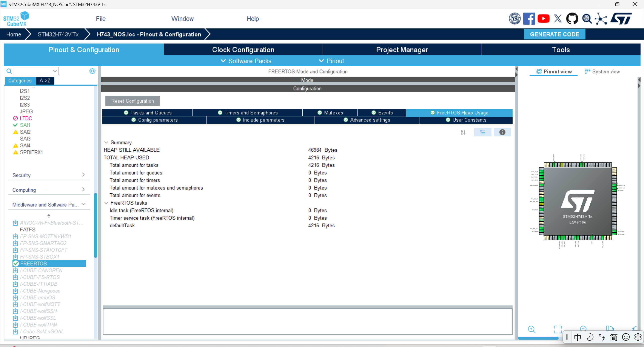This screenshot has height=347, width=644.
Task: Open the Config parameters tab
Action: (x=154, y=120)
